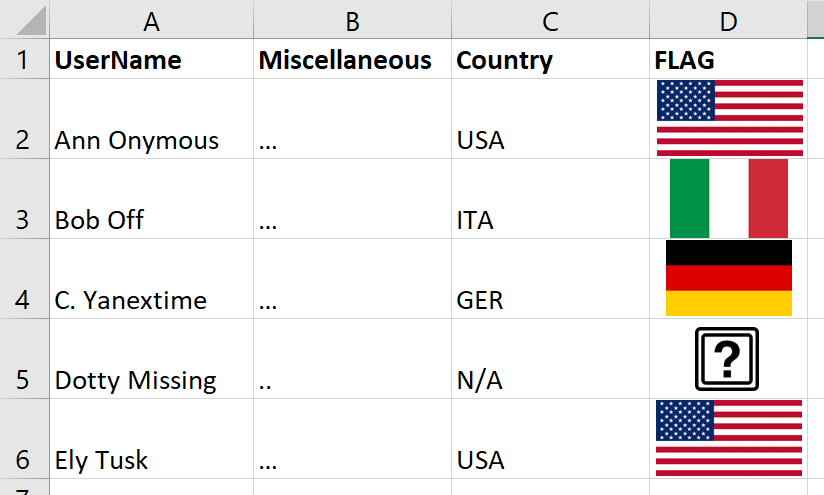Screen dimensions: 824x495
Task: Select row 1 header
Action: [x=25, y=59]
